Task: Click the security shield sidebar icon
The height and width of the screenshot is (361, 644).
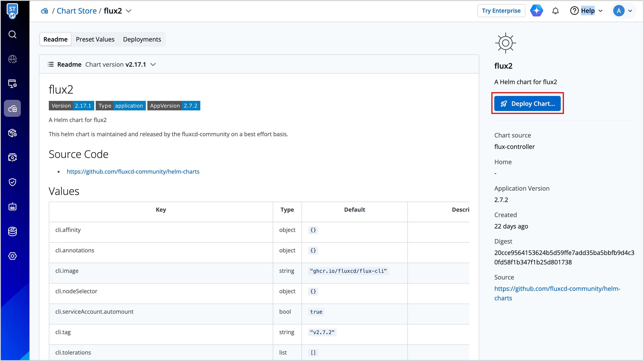Action: (12, 182)
